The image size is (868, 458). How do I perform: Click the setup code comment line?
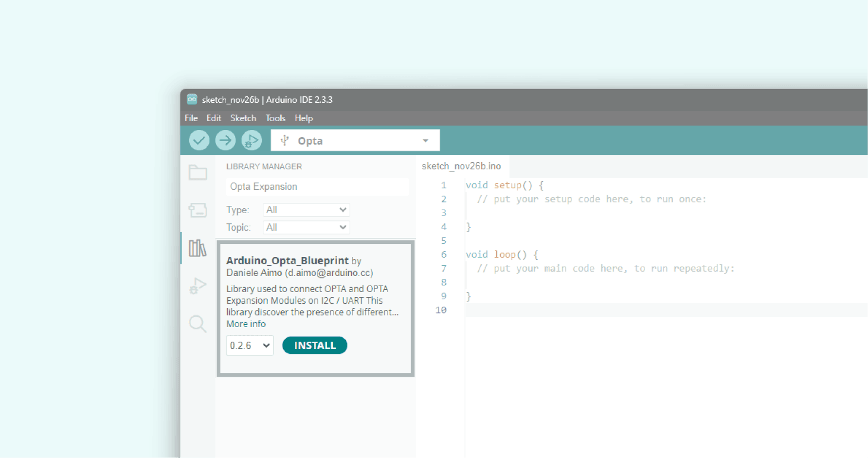point(592,199)
